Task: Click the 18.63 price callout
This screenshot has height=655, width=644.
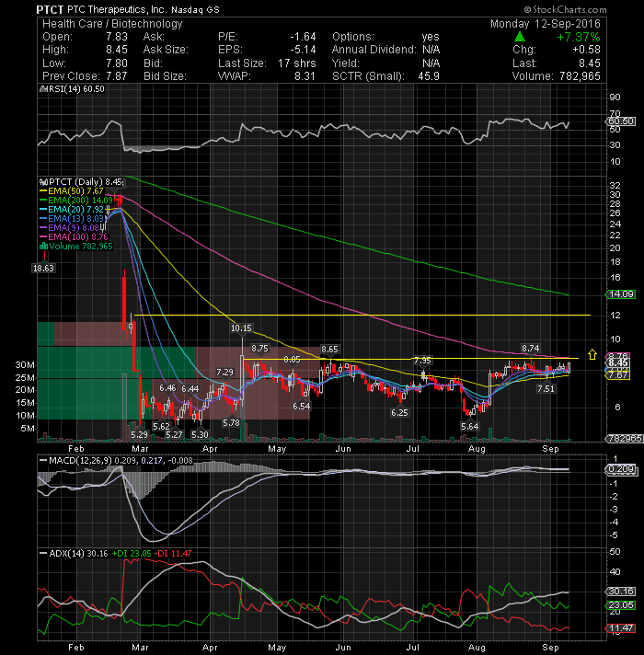Action: (43, 269)
